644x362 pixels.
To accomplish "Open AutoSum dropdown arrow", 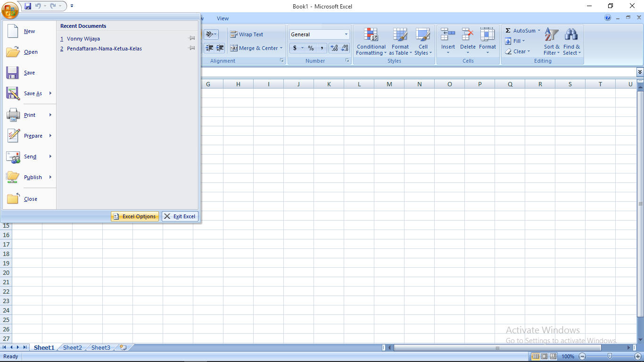I will click(x=539, y=31).
